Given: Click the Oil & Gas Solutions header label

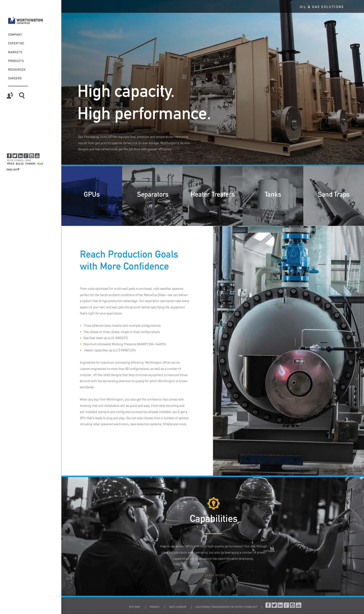Looking at the screenshot, I should (322, 7).
